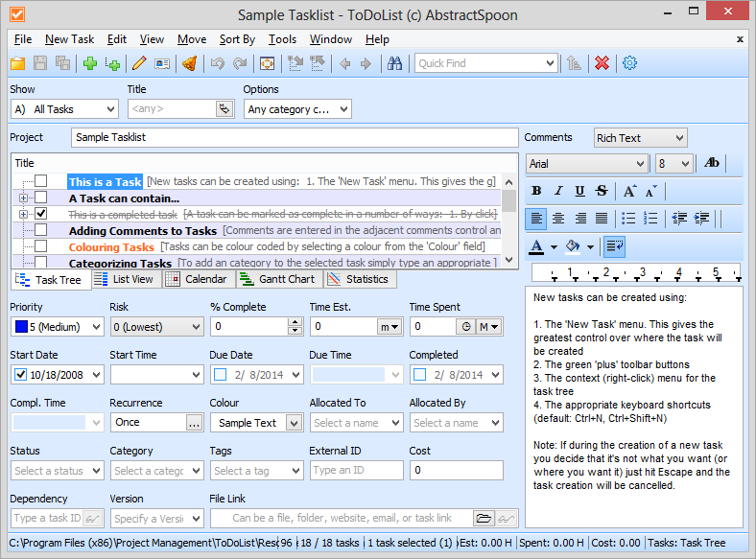Switch to the Gantt Chart tab

click(280, 279)
